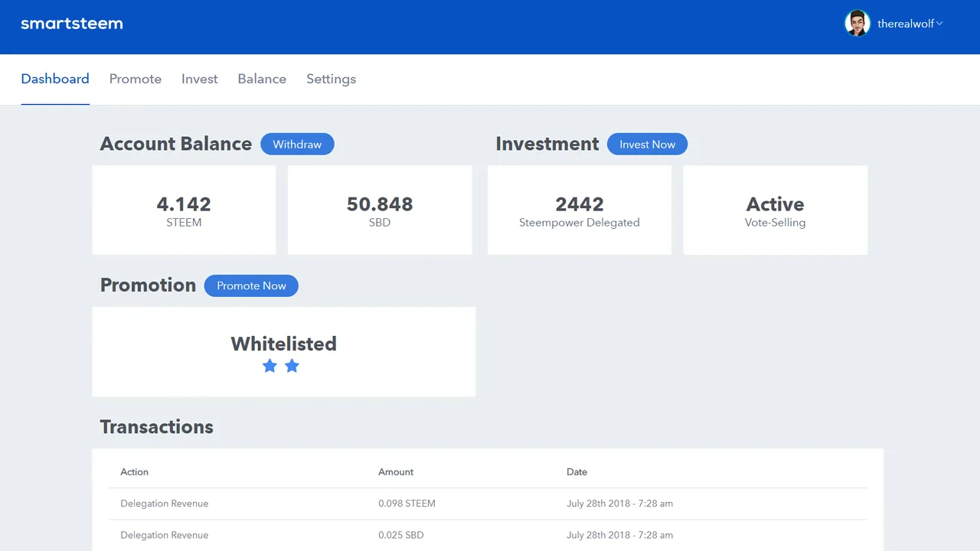This screenshot has width=980, height=551.
Task: Click the therealwolf username
Action: click(x=906, y=24)
